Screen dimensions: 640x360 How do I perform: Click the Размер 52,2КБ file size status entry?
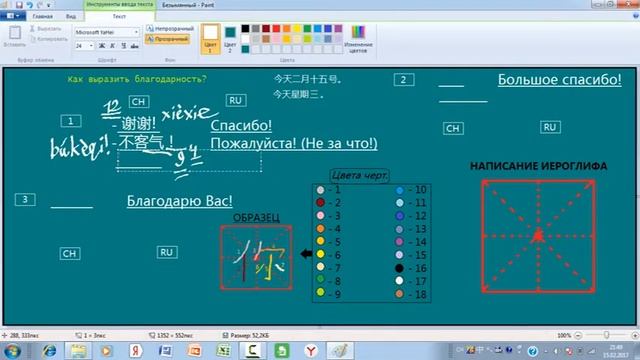click(246, 336)
